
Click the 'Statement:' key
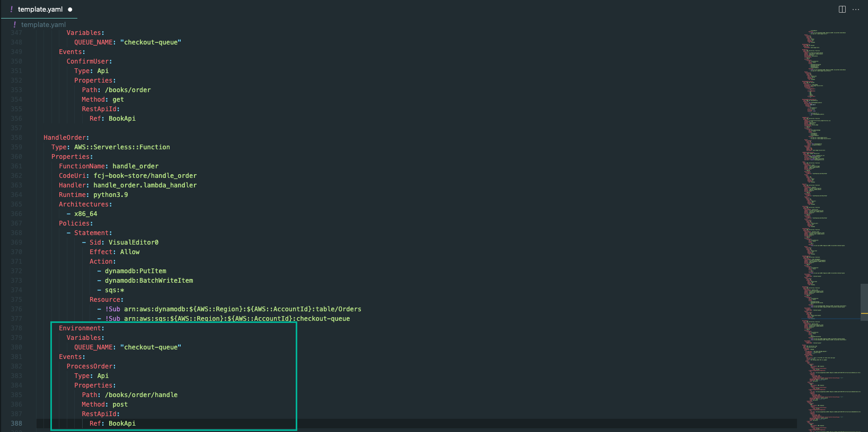[93, 233]
